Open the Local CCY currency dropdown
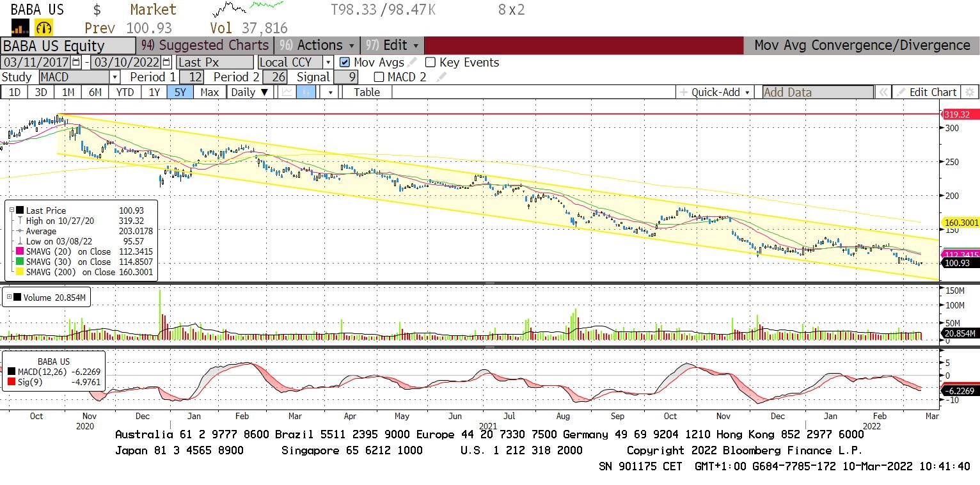980x485 pixels. [328, 62]
